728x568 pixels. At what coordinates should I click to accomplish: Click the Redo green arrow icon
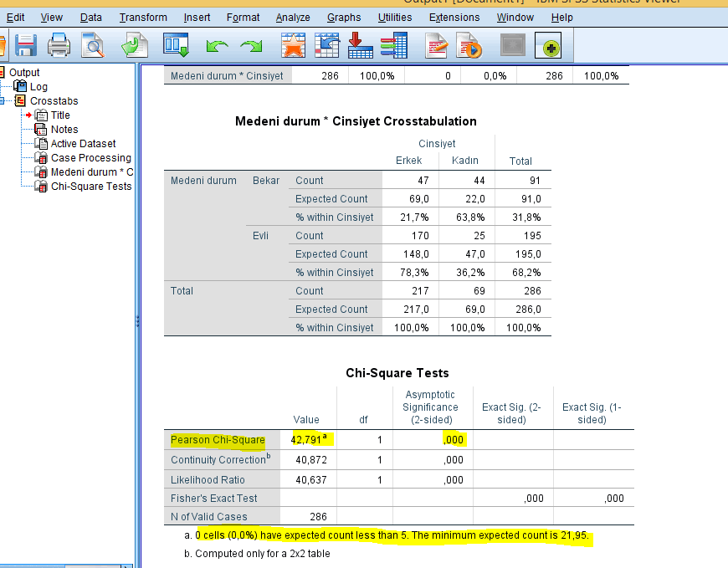click(249, 46)
